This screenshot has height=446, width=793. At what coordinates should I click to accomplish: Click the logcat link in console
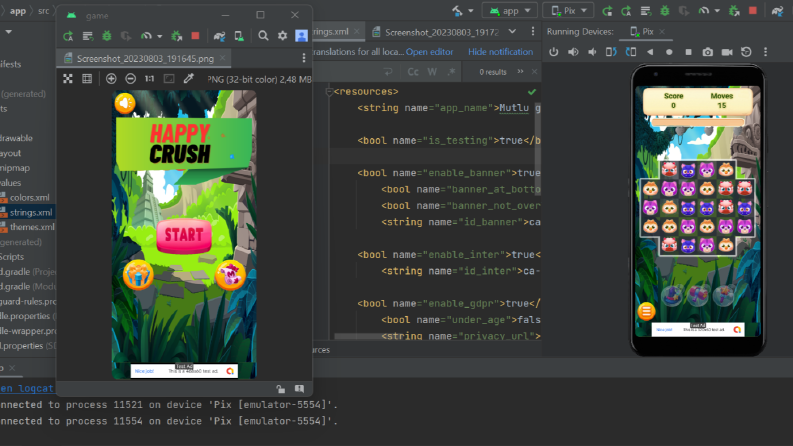coord(26,388)
